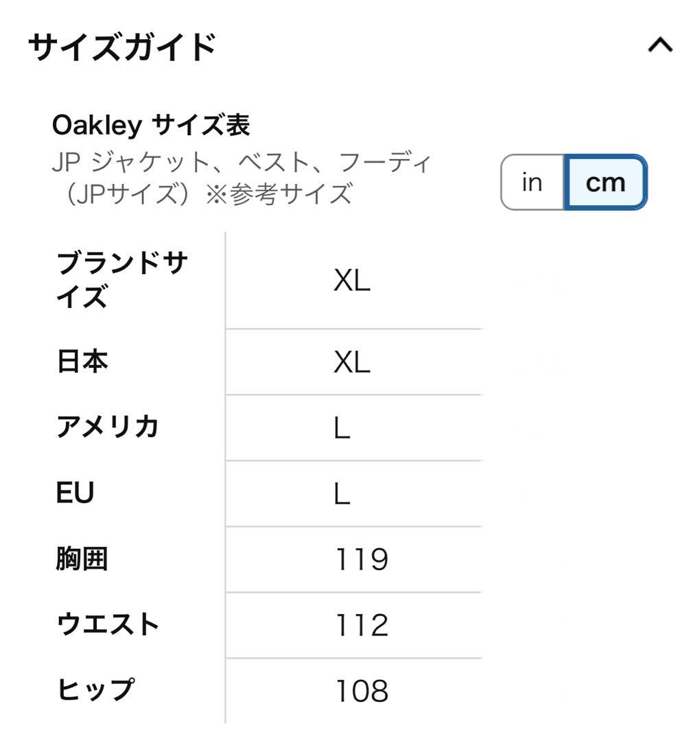The height and width of the screenshot is (741, 700).
Task: Click the 日本 row label
Action: point(82,362)
